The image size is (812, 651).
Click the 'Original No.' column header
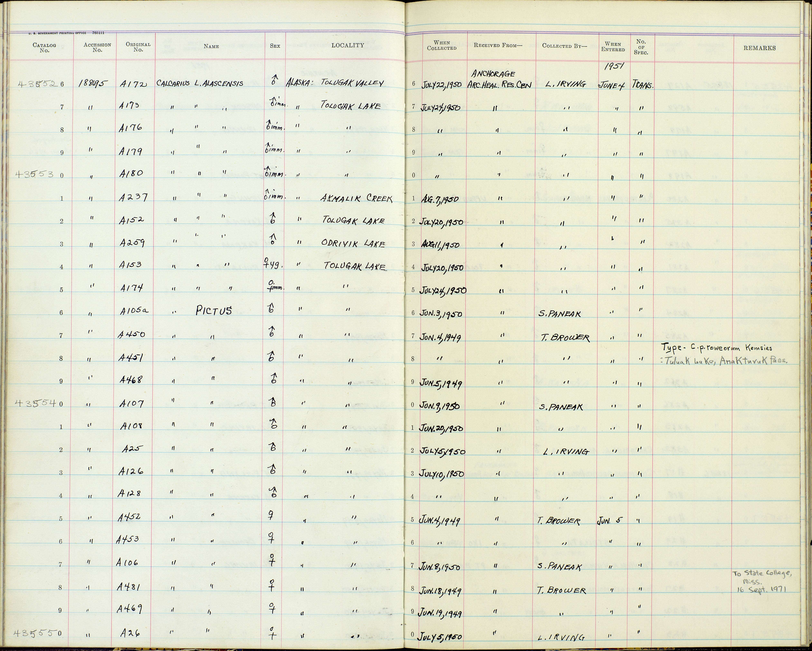tap(138, 47)
